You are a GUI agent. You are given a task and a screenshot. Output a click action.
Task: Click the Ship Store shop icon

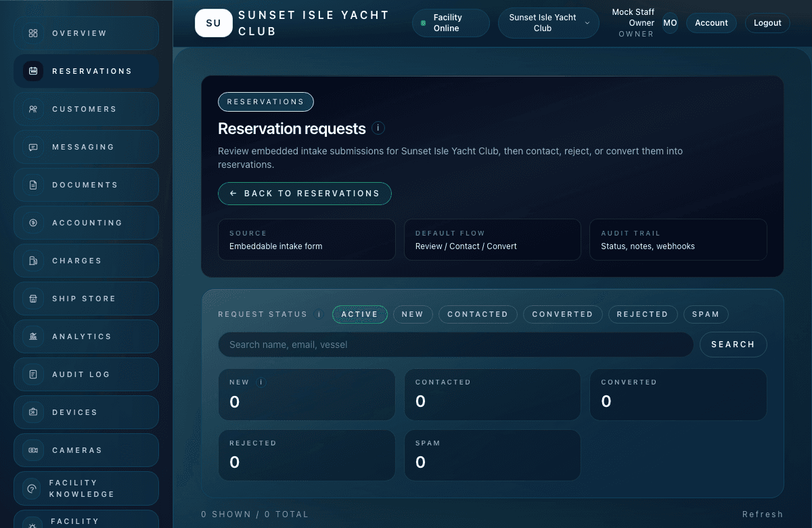point(33,299)
